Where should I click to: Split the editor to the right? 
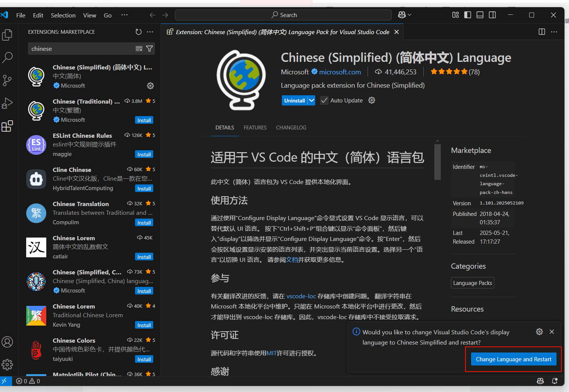click(541, 32)
